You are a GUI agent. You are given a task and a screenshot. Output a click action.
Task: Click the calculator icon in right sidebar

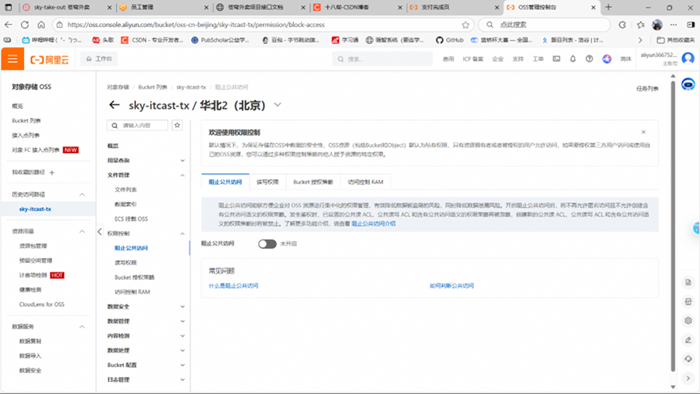(688, 302)
